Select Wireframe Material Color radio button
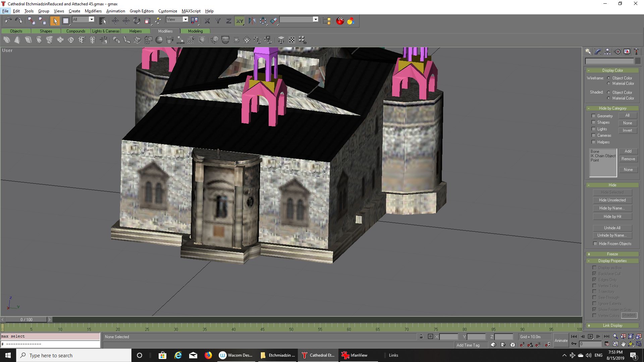 click(x=608, y=83)
